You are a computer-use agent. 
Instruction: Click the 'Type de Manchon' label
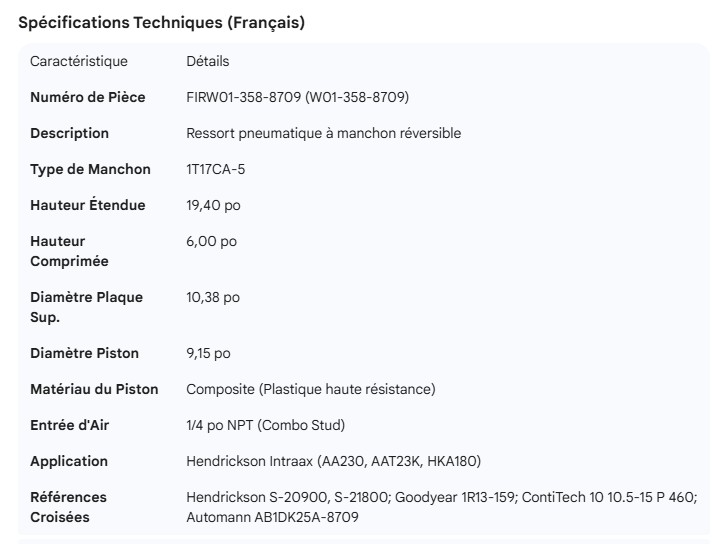tap(90, 169)
